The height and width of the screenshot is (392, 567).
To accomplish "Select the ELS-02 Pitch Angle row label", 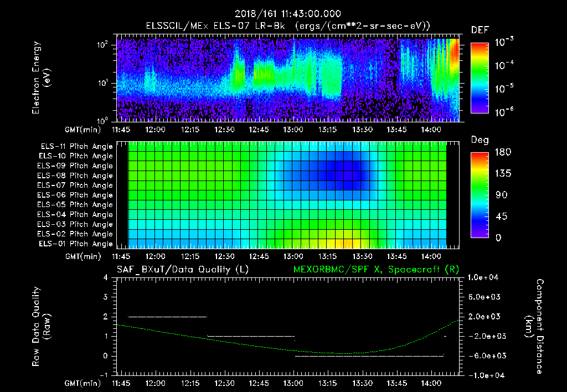I will tap(75, 234).
